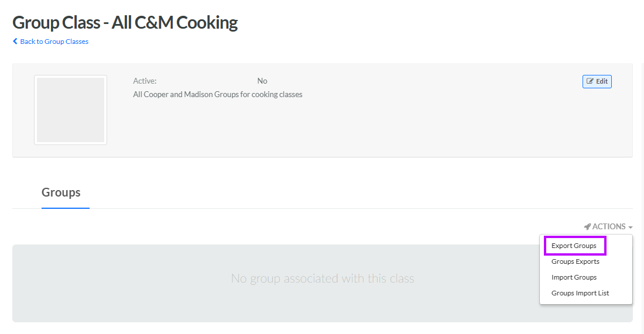Collapse the ACTIONS menu via its label
The height and width of the screenshot is (334, 644).
point(609,226)
